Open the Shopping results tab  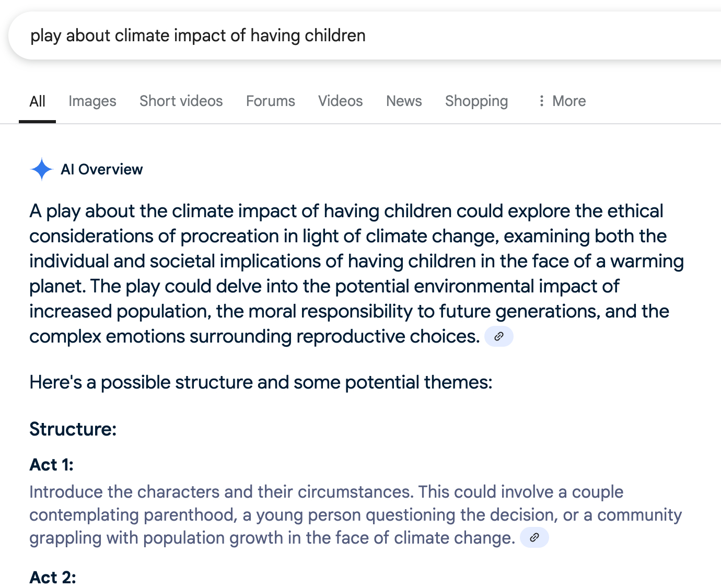(x=476, y=101)
